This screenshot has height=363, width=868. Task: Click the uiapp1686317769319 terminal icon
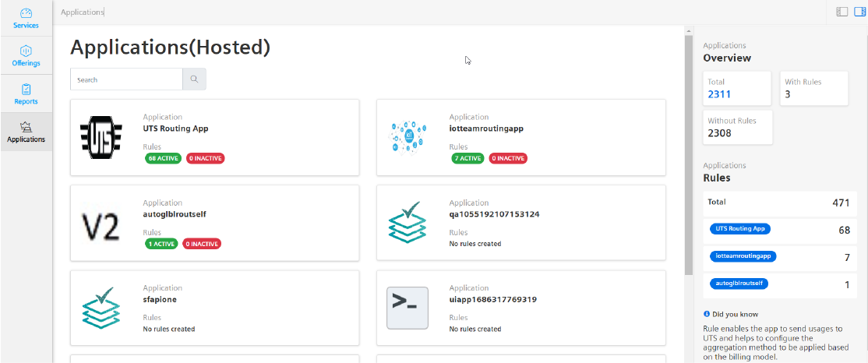(408, 308)
